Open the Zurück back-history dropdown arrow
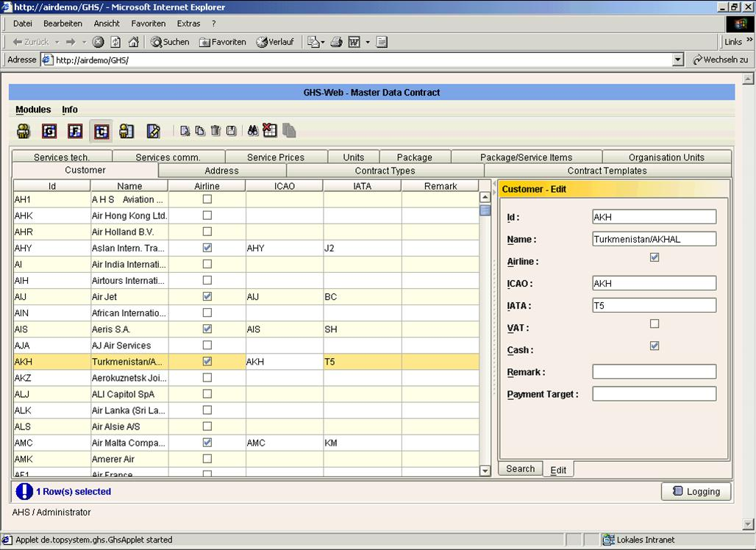This screenshot has height=550, width=756. click(57, 42)
